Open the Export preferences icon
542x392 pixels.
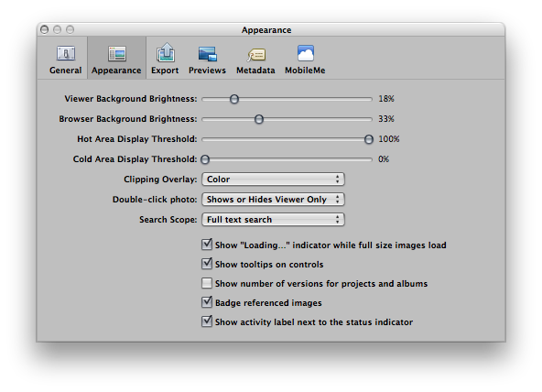pos(165,52)
